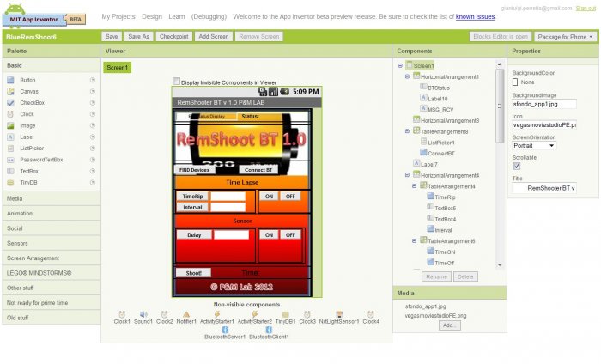The height and width of the screenshot is (364, 601).
Task: Toggle Display Invisible Components in Viewer
Action: pyautogui.click(x=176, y=82)
